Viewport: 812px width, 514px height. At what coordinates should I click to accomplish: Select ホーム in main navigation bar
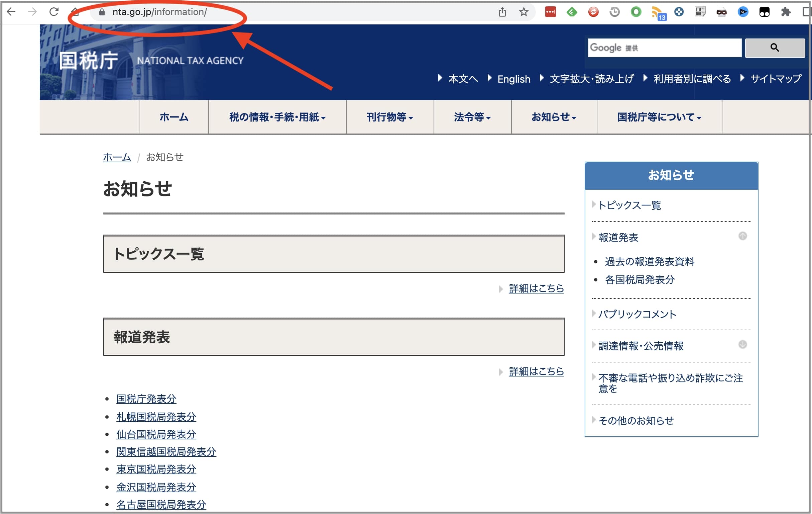173,117
